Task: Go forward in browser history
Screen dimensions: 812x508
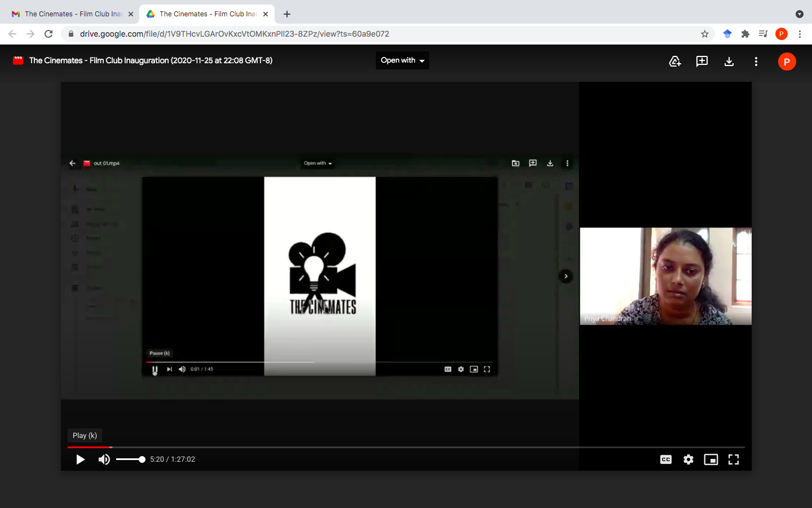Action: click(x=30, y=34)
